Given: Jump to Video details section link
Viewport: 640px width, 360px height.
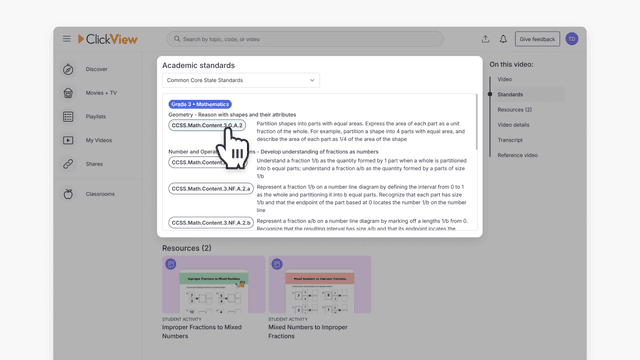Looking at the screenshot, I should [513, 125].
